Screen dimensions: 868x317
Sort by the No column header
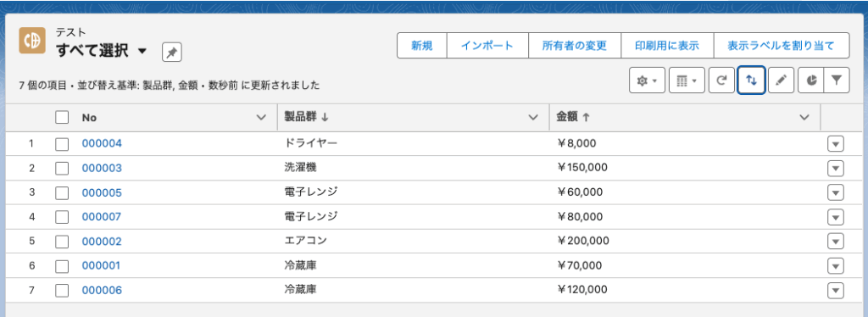tap(88, 117)
